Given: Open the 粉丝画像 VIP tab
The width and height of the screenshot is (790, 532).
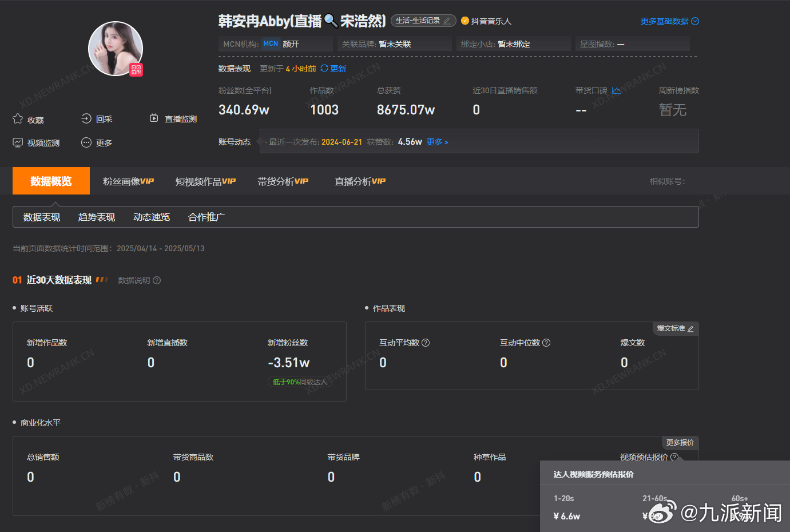Looking at the screenshot, I should coord(128,181).
